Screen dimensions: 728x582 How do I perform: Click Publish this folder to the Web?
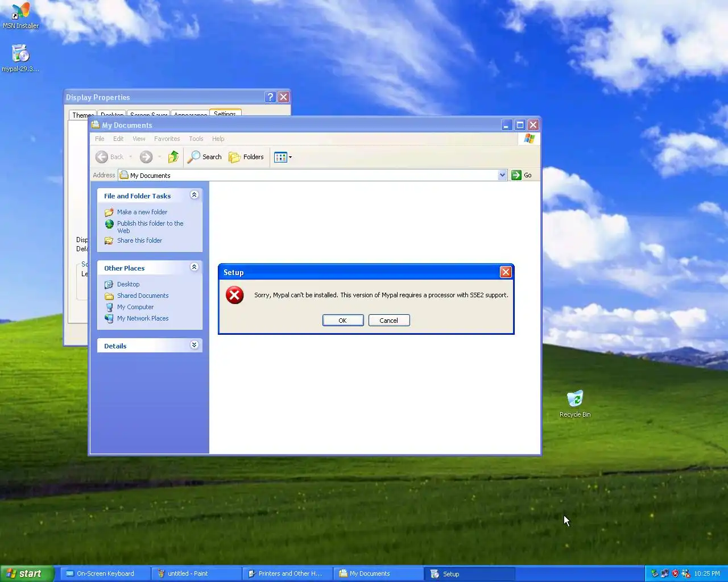click(150, 227)
